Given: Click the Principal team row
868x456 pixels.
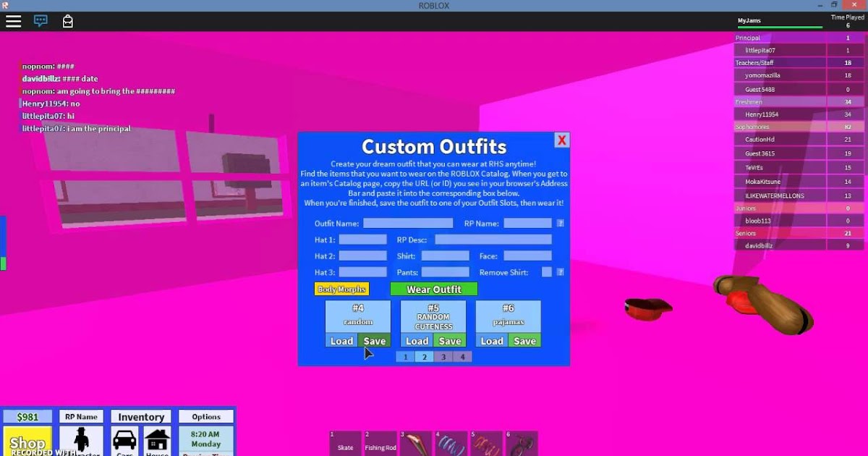Looking at the screenshot, I should [799, 38].
